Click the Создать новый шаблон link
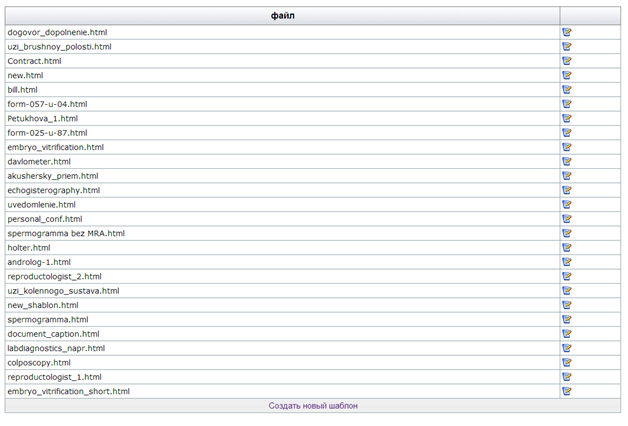Viewport: 628px width, 426px height. [x=313, y=406]
